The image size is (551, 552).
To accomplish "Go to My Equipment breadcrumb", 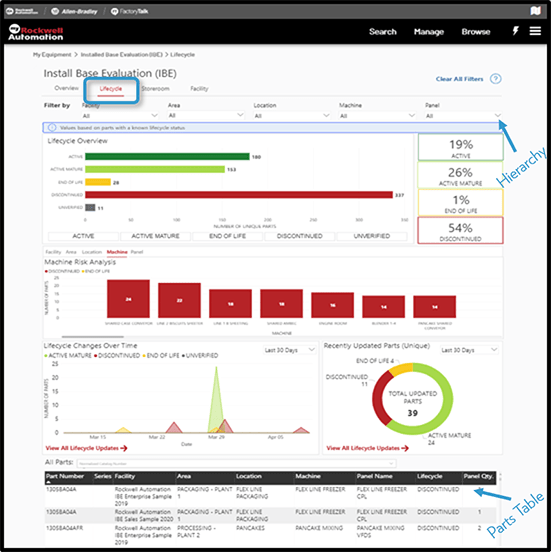I will point(52,55).
